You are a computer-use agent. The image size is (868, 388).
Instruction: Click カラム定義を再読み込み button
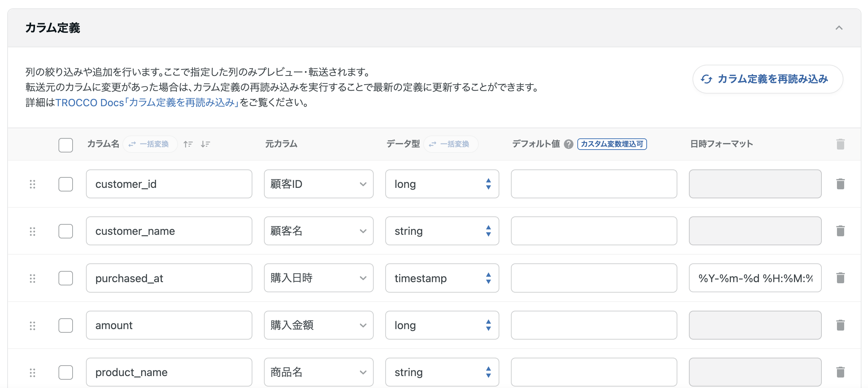(x=768, y=79)
